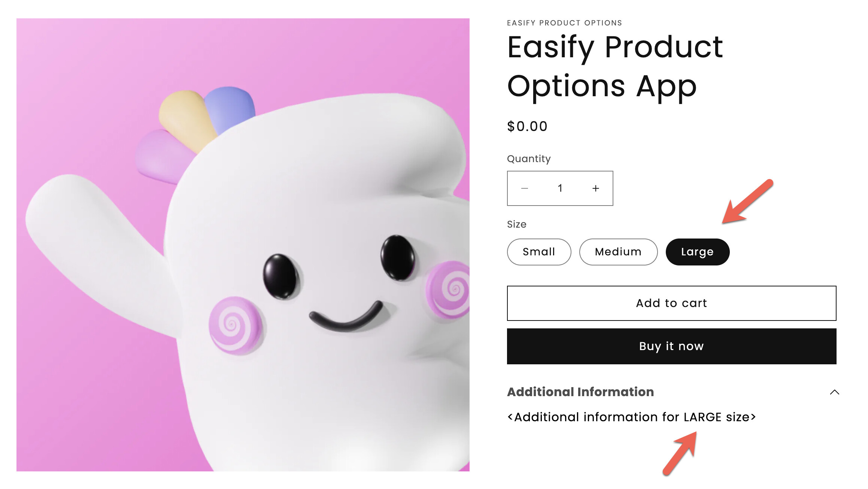Click the red arrow below LARGE size text
868x489 pixels.
(680, 453)
